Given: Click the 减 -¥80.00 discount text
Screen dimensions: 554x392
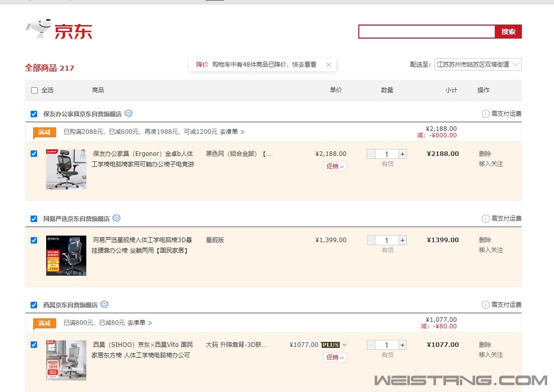Looking at the screenshot, I should point(439,326).
